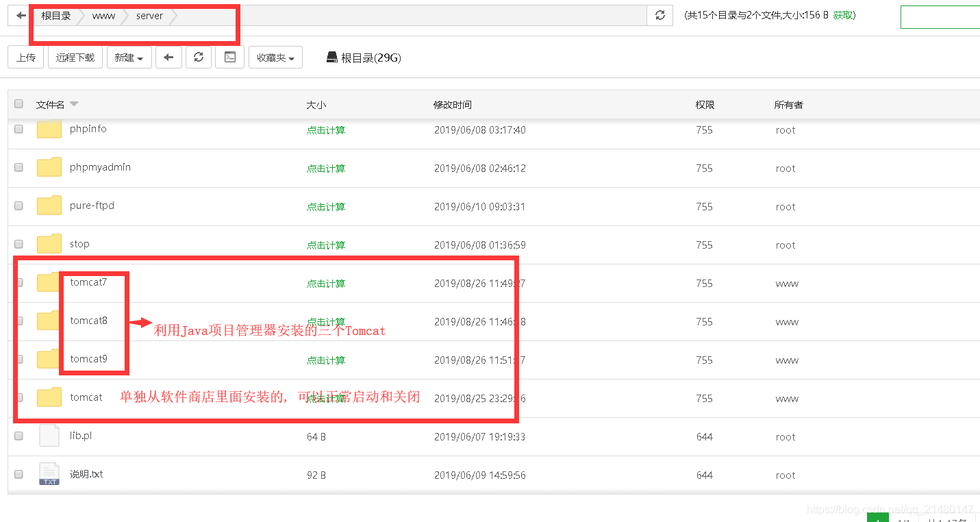Open the terminal from the toolbar
This screenshot has width=980, height=522.
pos(230,58)
